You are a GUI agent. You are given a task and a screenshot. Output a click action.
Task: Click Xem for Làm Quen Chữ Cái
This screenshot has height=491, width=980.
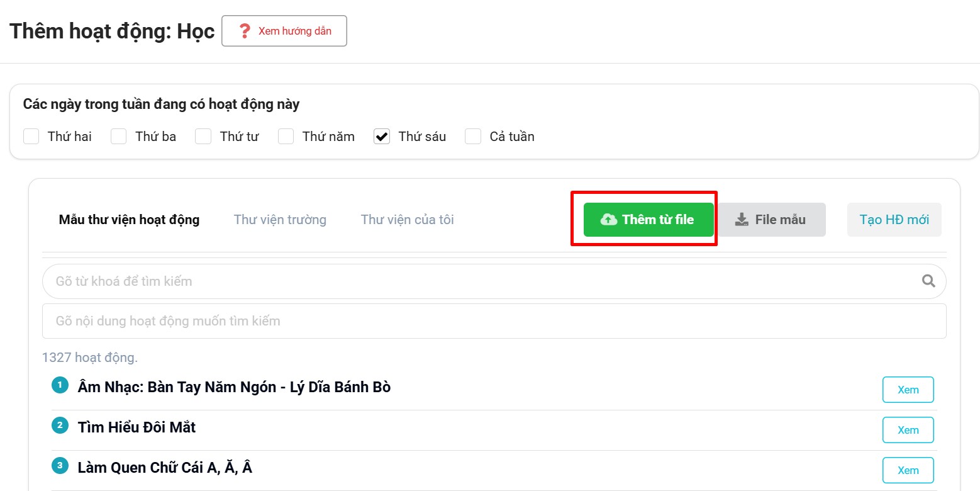coord(908,470)
